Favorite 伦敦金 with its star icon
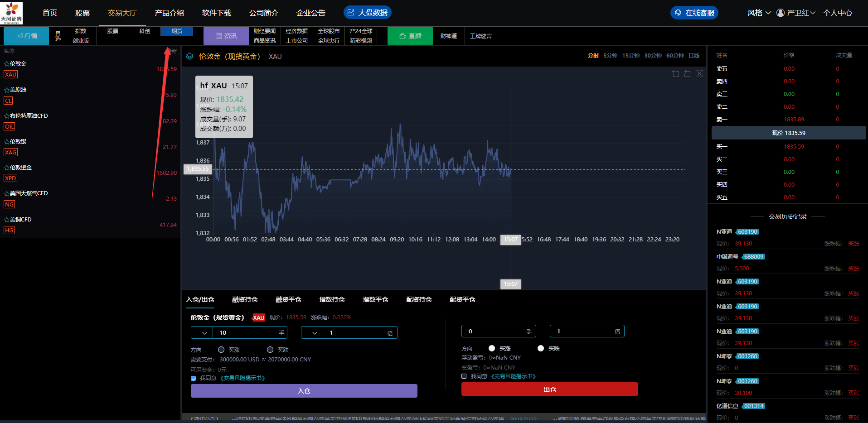Viewport: 868px width, 423px height. (6, 64)
